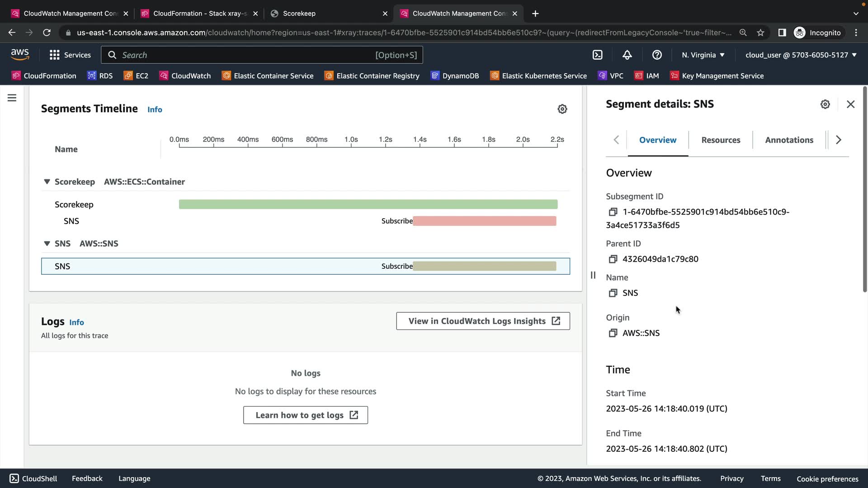Open Segments Timeline settings gear
This screenshot has height=488, width=868.
click(562, 109)
